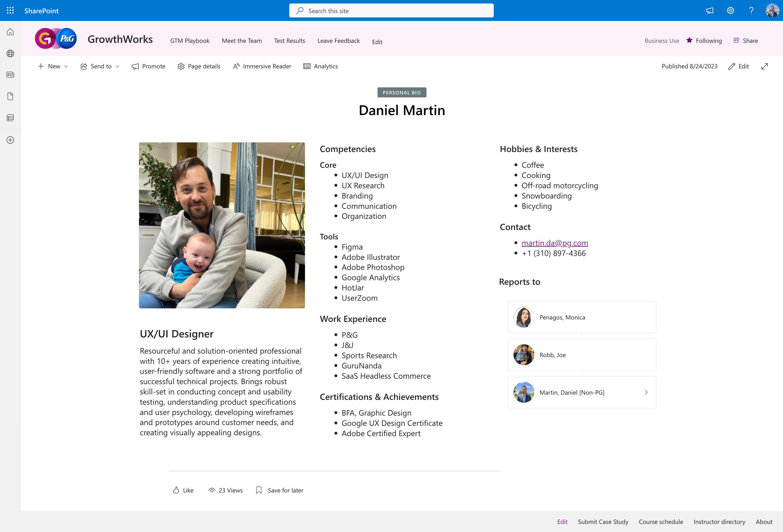Open Course schedule footer link
The height and width of the screenshot is (532, 783).
[x=661, y=522]
